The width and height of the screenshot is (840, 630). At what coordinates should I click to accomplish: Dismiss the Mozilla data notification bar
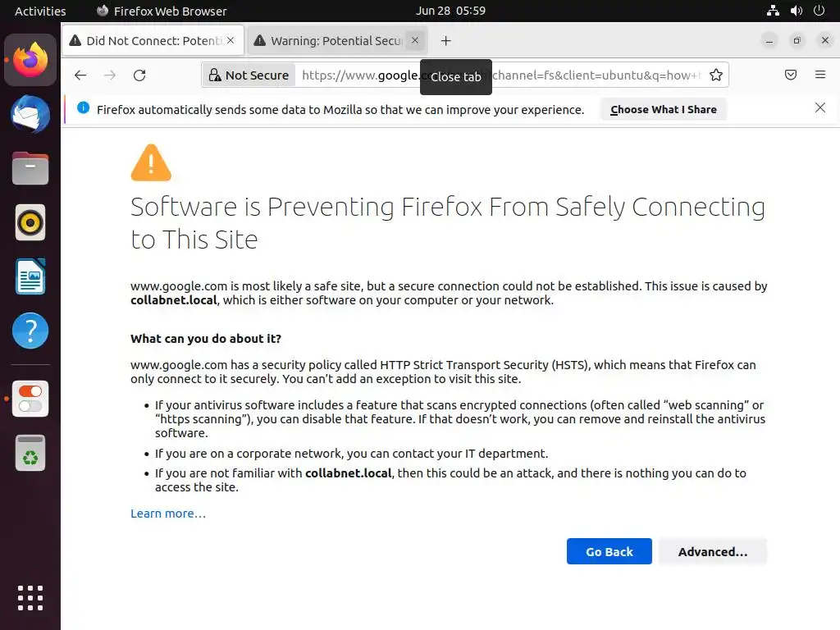click(820, 108)
